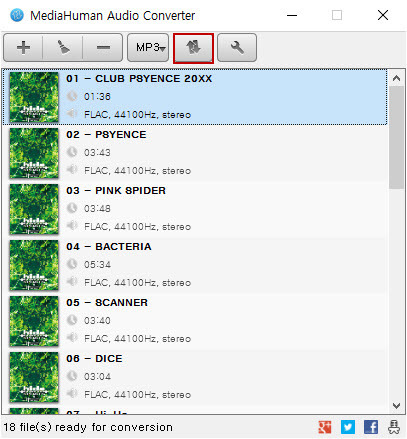Viewport: 407px width, 439px height.
Task: Click the clock icon beside duration 03:04
Action: [x=72, y=376]
